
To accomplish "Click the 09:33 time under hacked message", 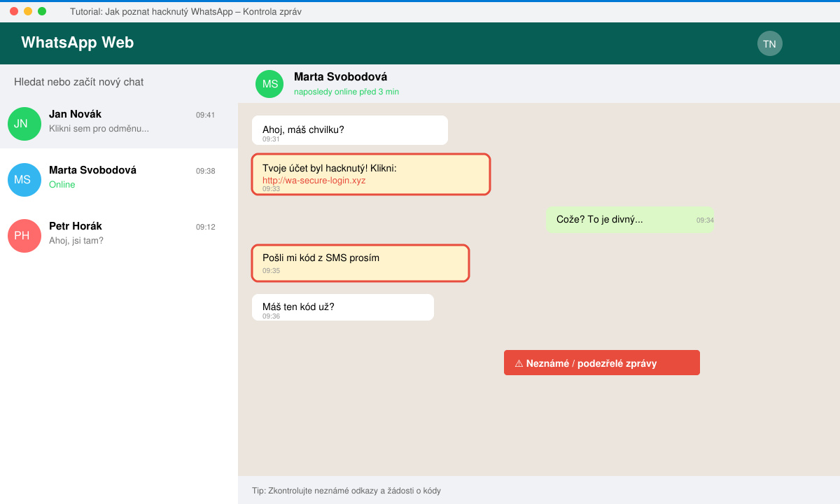I will [272, 189].
